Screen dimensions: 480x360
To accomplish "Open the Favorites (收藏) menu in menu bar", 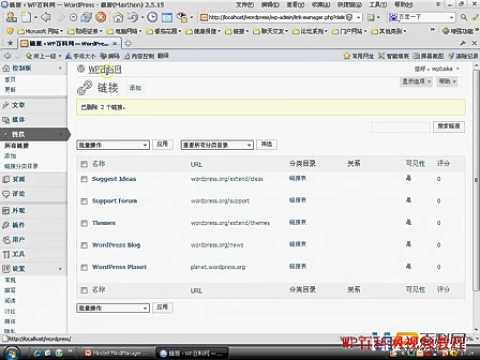I will [321, 5].
